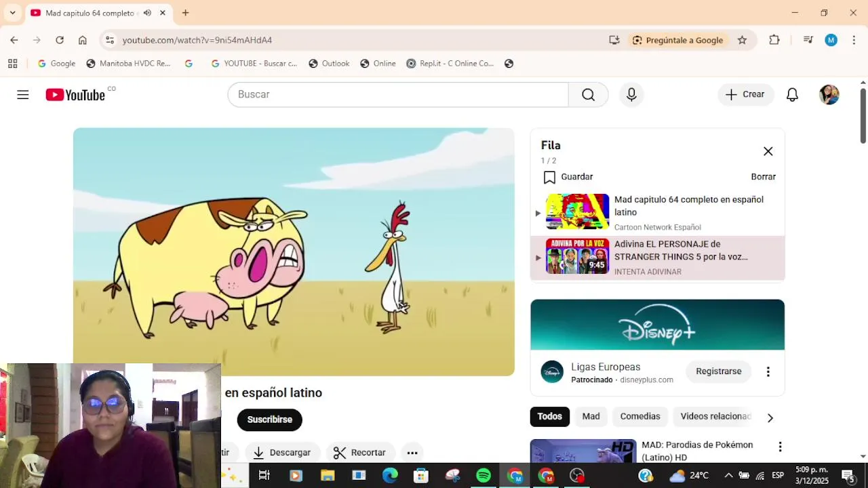The image size is (868, 488).
Task: Open Chrome extensions puzzle icon
Action: 774,40
